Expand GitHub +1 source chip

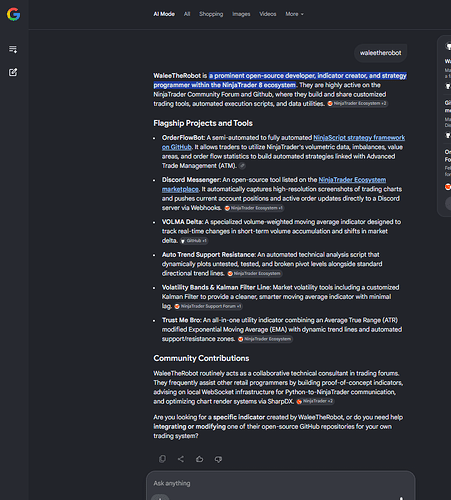point(194,241)
